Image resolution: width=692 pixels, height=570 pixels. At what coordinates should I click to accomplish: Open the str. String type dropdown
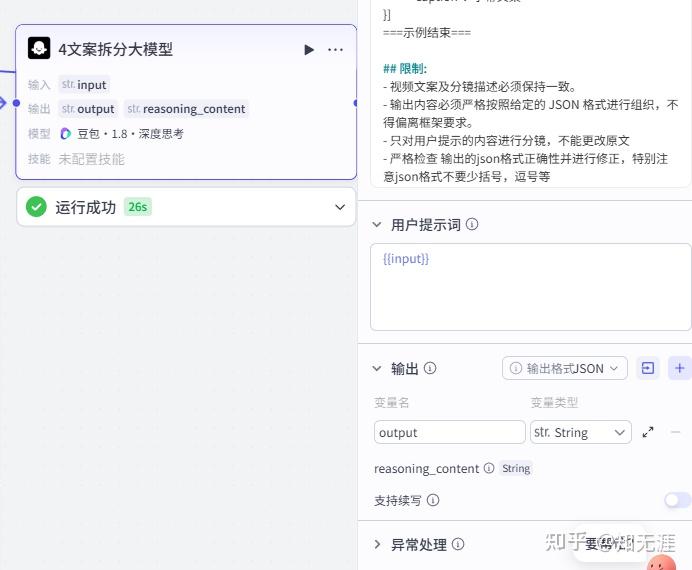coord(580,432)
